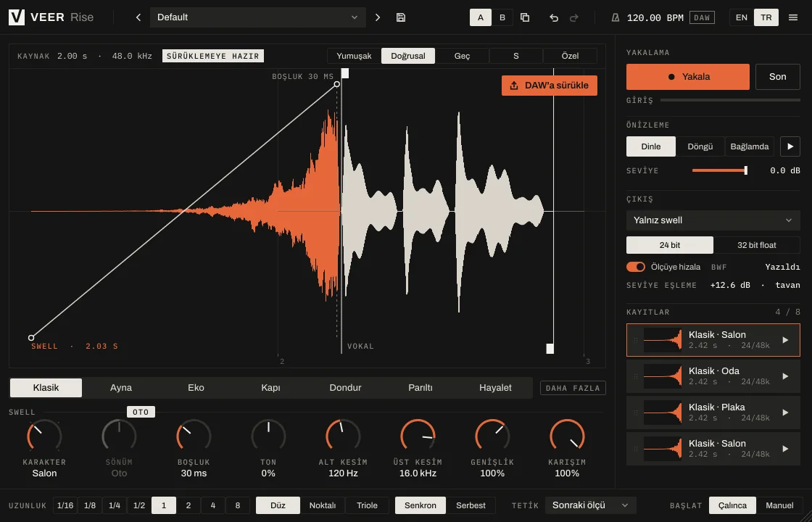Choose the Manuel start mode
This screenshot has height=522, width=812.
(x=779, y=505)
